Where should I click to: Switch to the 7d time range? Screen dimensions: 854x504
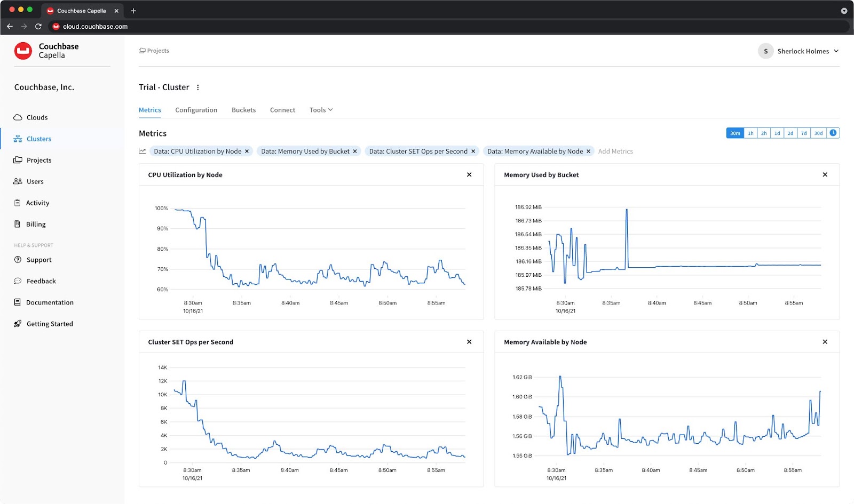[804, 133]
